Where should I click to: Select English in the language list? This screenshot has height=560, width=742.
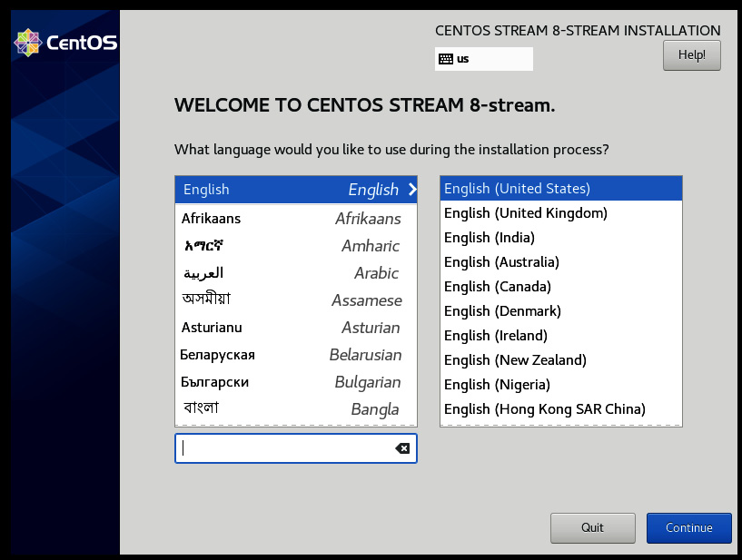[x=296, y=190]
